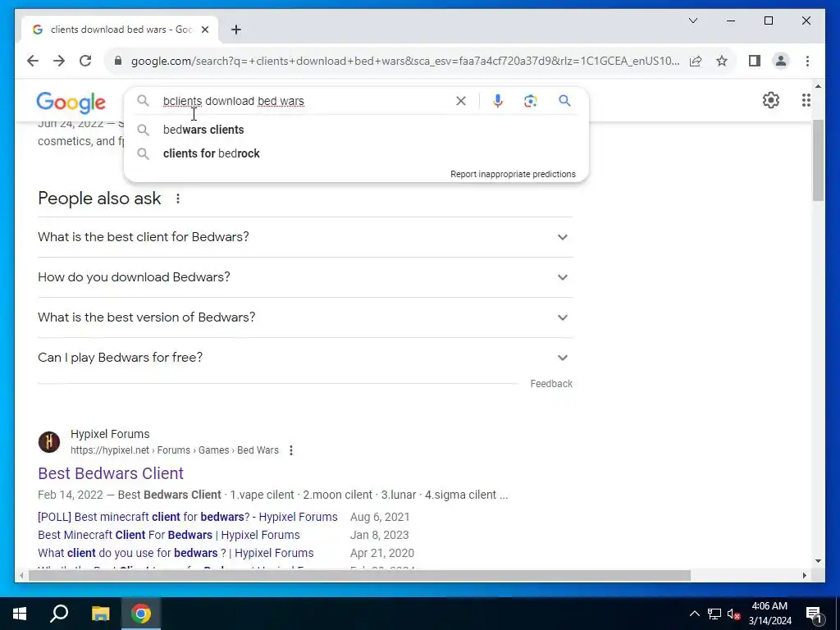Click scrollbar down arrow at page bottom
The width and height of the screenshot is (840, 630).
pyautogui.click(x=818, y=561)
